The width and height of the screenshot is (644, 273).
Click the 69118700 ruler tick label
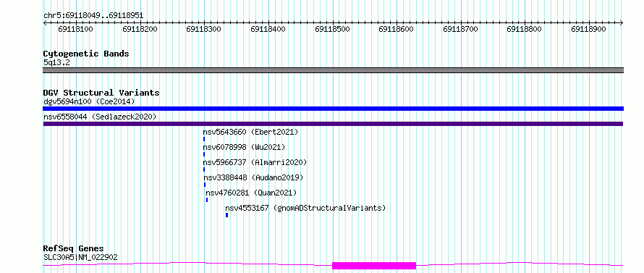click(460, 29)
